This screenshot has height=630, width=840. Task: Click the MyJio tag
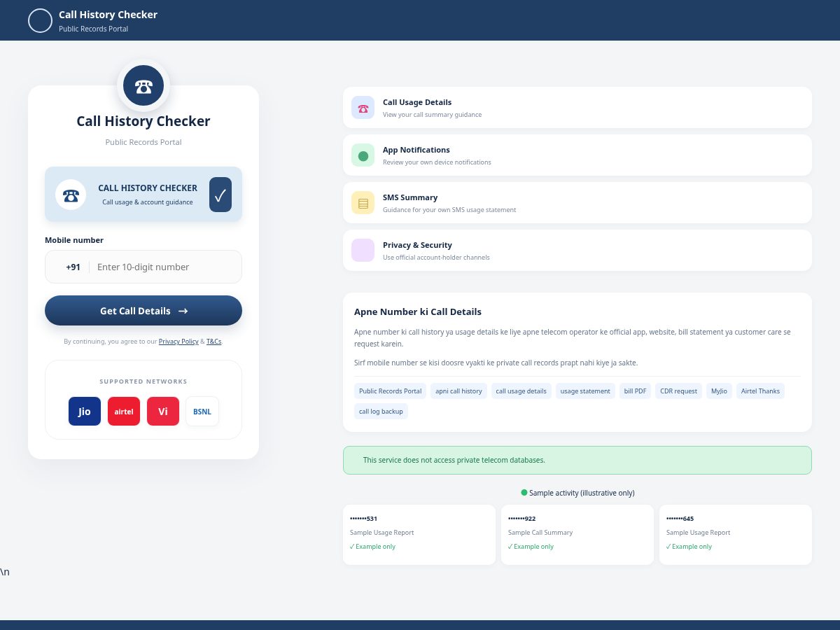[719, 391]
